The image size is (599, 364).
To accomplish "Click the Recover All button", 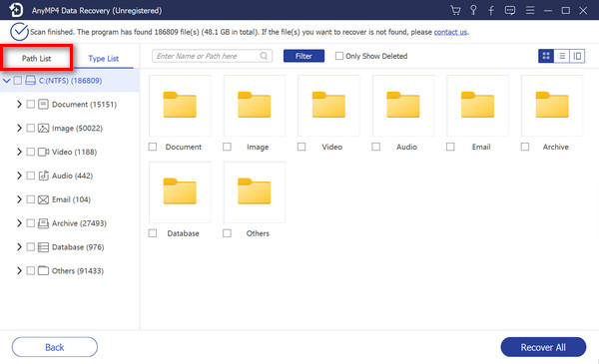I will [543, 347].
